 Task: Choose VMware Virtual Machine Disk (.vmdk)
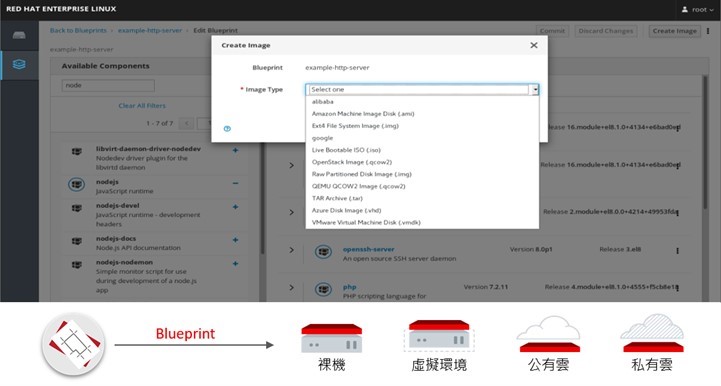[422, 222]
